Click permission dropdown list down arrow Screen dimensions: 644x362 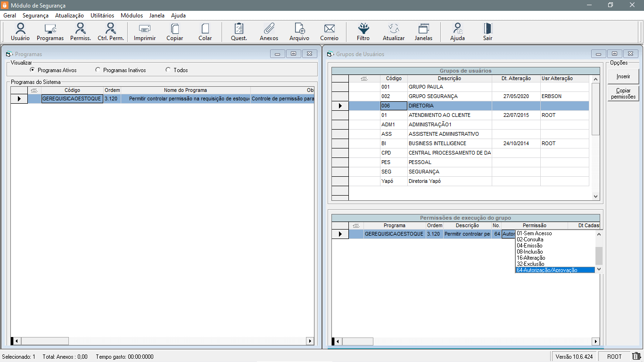pyautogui.click(x=599, y=269)
